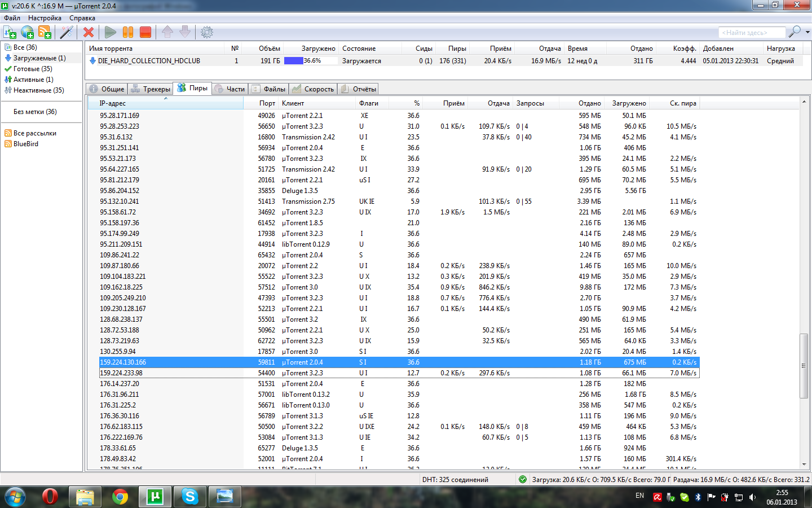Sort peers by Ск. пира column
The height and width of the screenshot is (508, 812).
674,103
